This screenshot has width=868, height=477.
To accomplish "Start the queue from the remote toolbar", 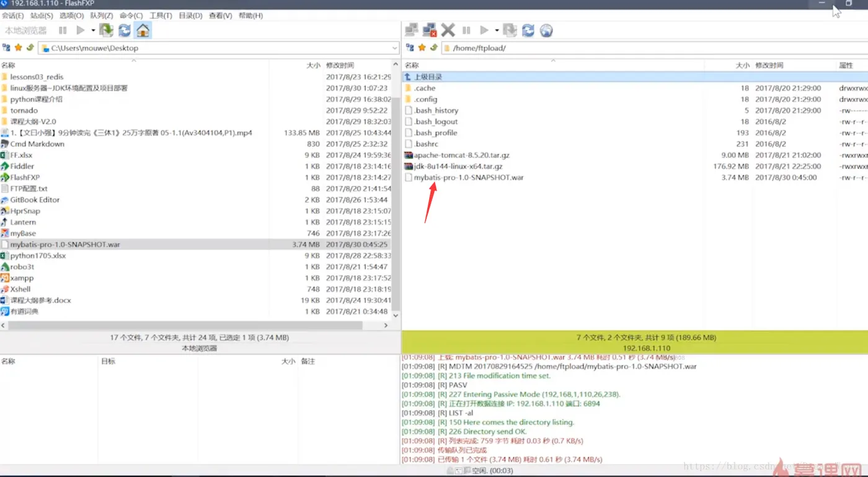I will pyautogui.click(x=484, y=30).
